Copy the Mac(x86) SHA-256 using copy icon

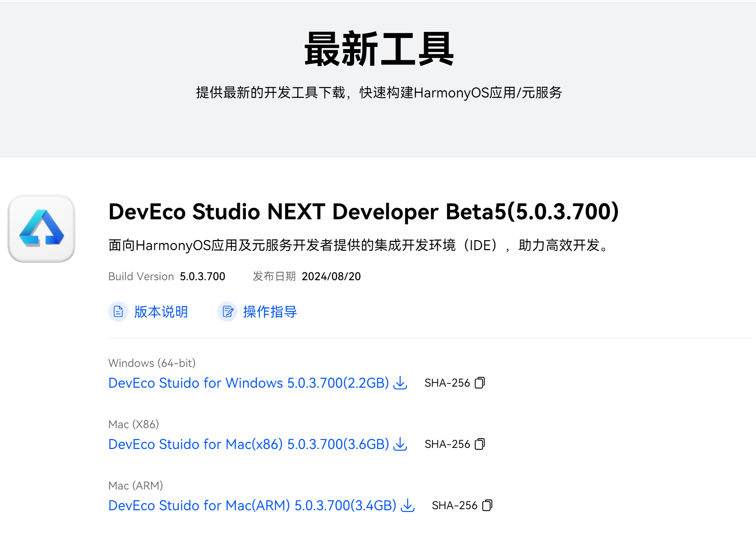coord(480,444)
